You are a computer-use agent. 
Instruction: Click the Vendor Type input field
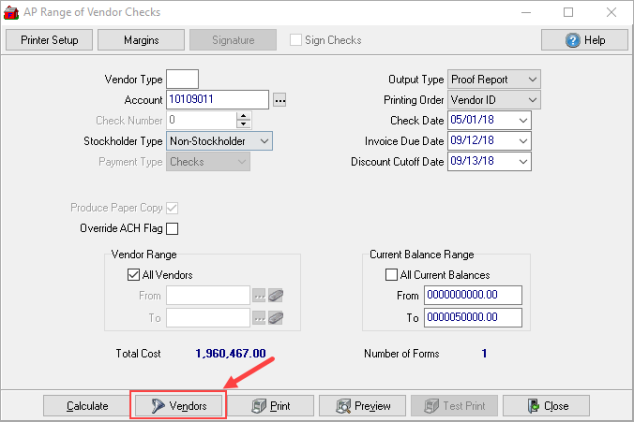tap(182, 79)
